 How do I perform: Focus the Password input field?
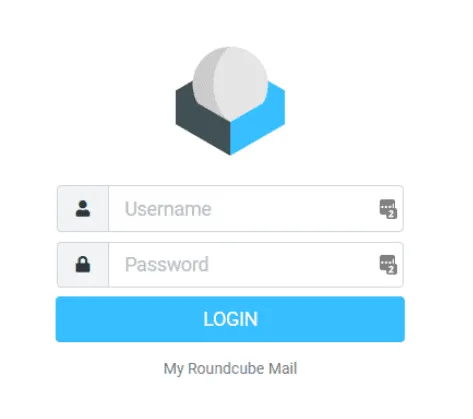pyautogui.click(x=256, y=265)
